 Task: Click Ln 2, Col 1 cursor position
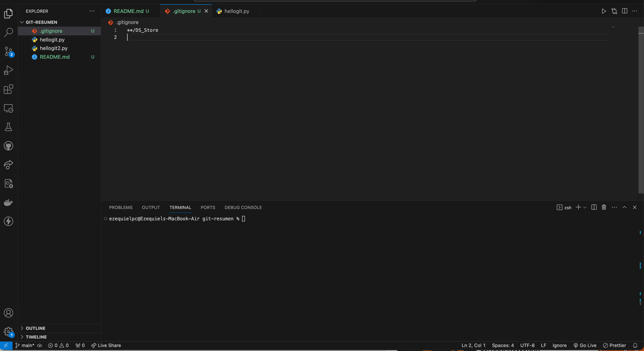(x=473, y=345)
